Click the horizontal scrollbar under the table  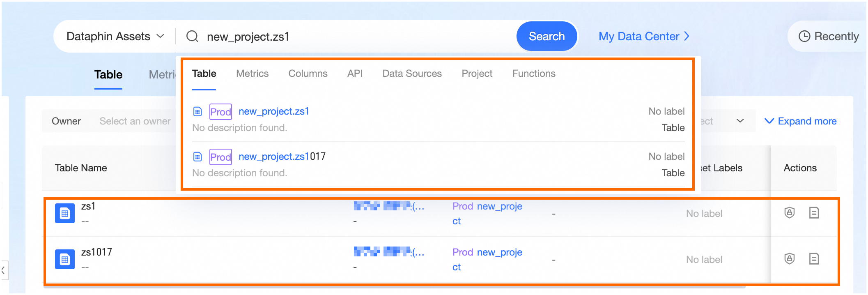[x=394, y=287]
